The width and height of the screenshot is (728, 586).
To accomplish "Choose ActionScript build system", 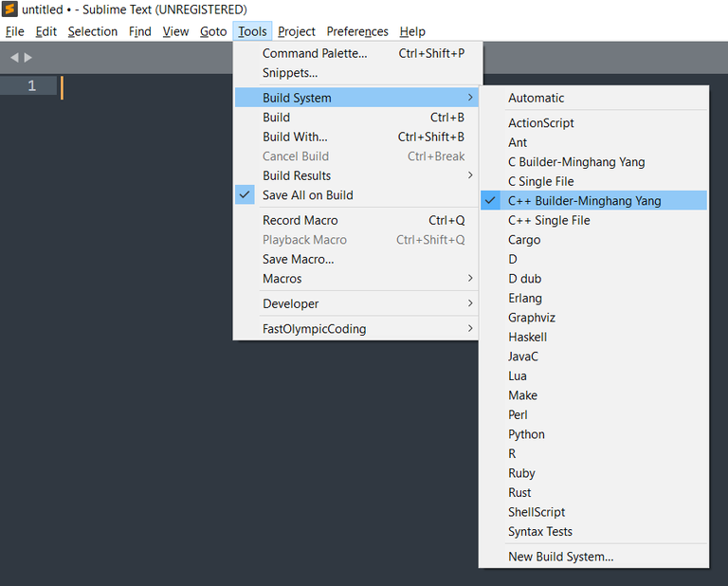I will [593, 123].
